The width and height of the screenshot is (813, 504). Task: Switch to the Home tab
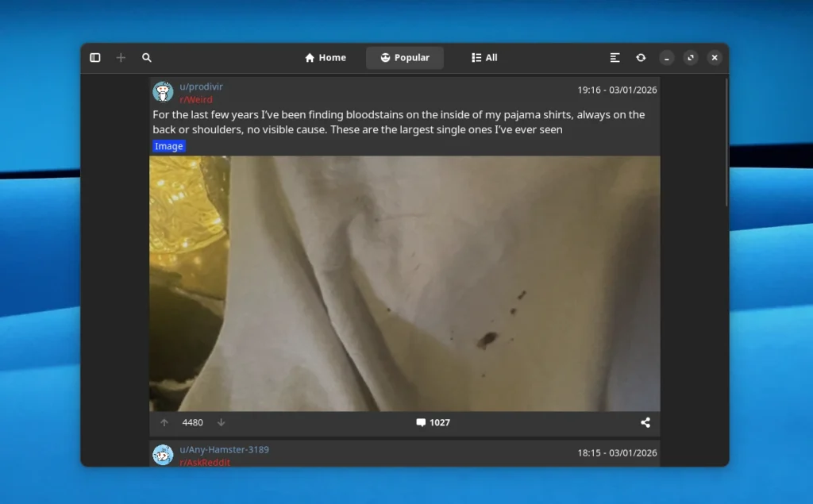click(326, 58)
